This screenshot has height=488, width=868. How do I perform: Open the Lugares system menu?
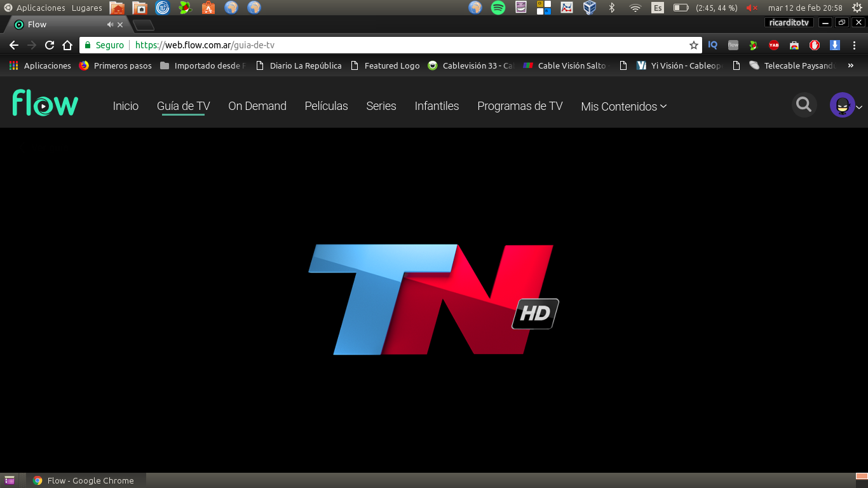click(x=87, y=8)
